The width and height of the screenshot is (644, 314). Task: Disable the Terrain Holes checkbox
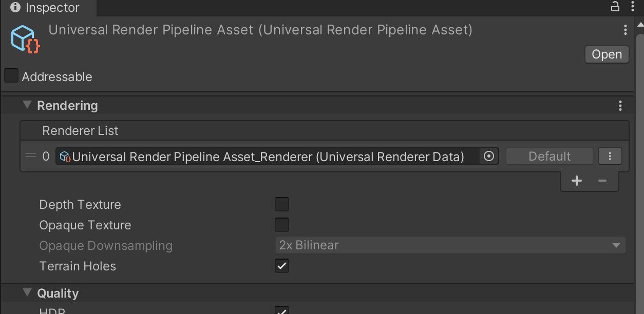282,266
